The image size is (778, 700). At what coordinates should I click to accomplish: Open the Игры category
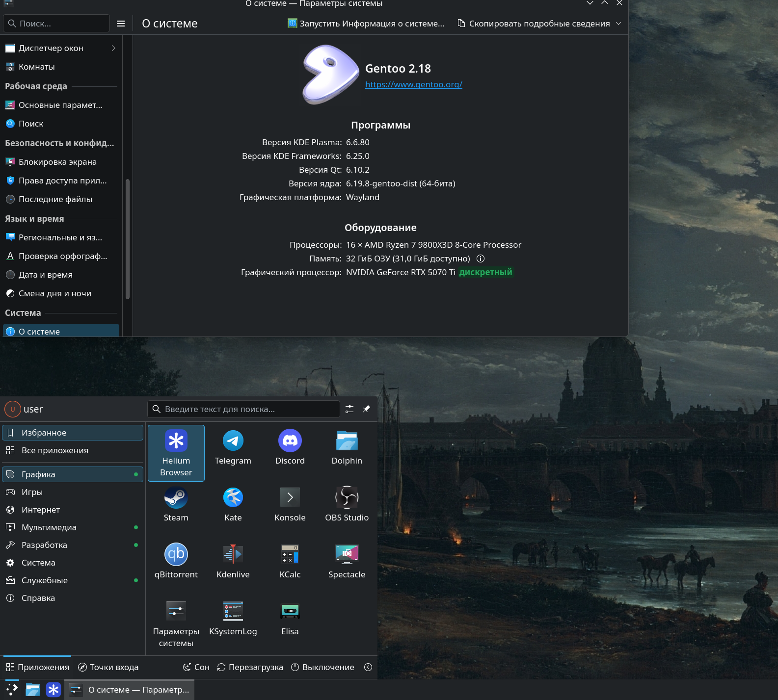tap(73, 492)
